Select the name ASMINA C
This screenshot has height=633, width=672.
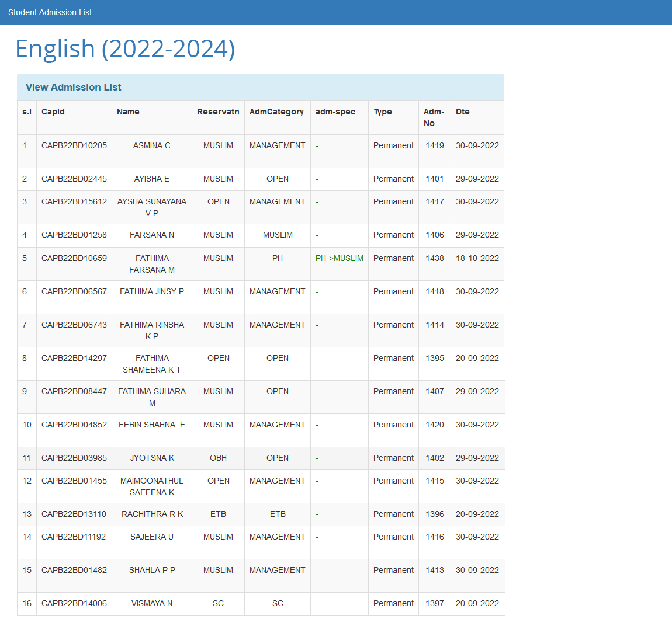point(152,145)
